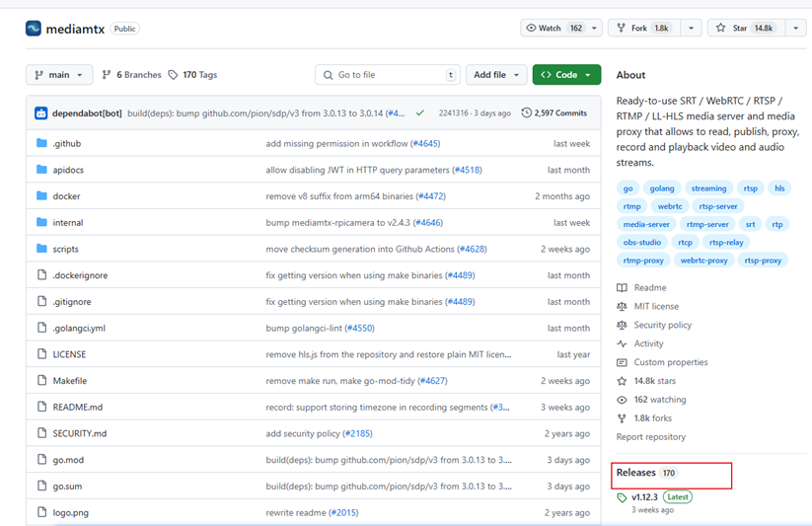Open the main branch selector dropdown

coord(59,75)
